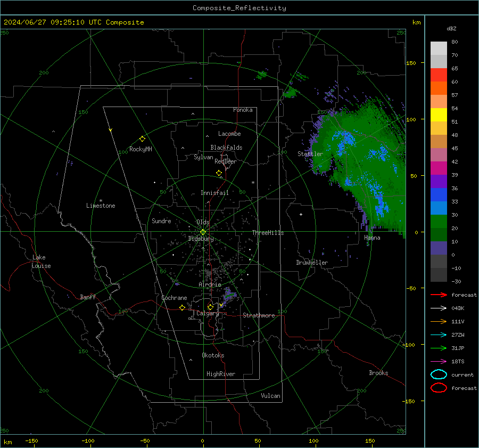Click the Airdrie city label
The height and width of the screenshot is (448, 479).
tap(210, 284)
